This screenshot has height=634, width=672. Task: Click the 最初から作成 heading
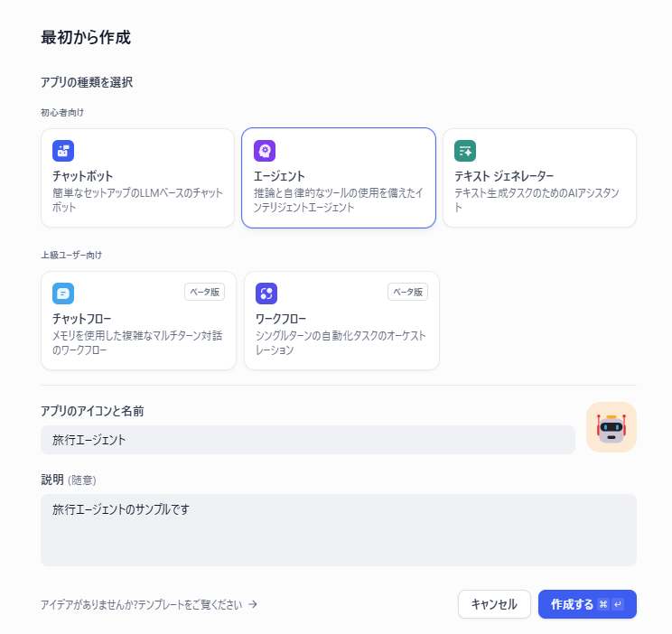[86, 37]
